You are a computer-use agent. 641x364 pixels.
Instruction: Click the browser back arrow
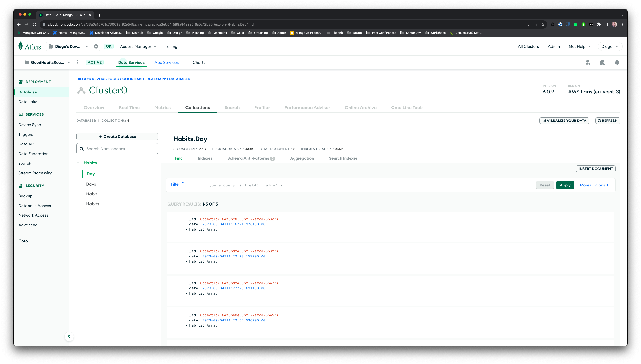[x=19, y=24]
